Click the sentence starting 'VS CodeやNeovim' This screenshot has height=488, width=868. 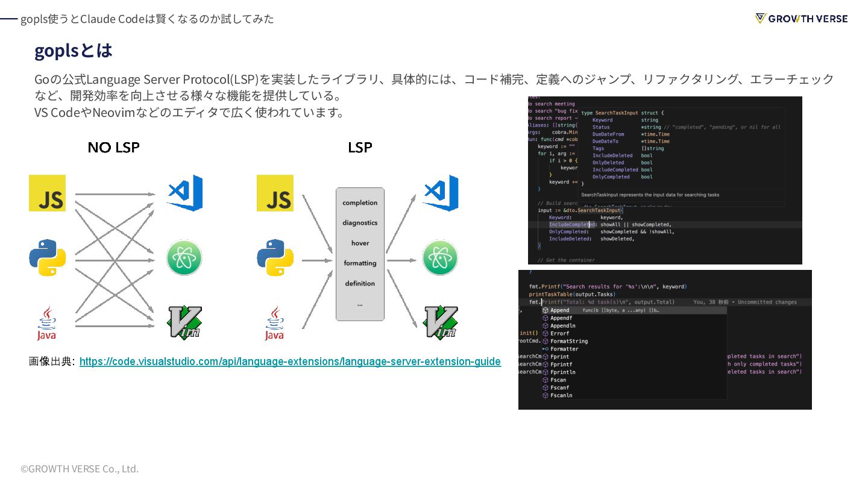190,112
